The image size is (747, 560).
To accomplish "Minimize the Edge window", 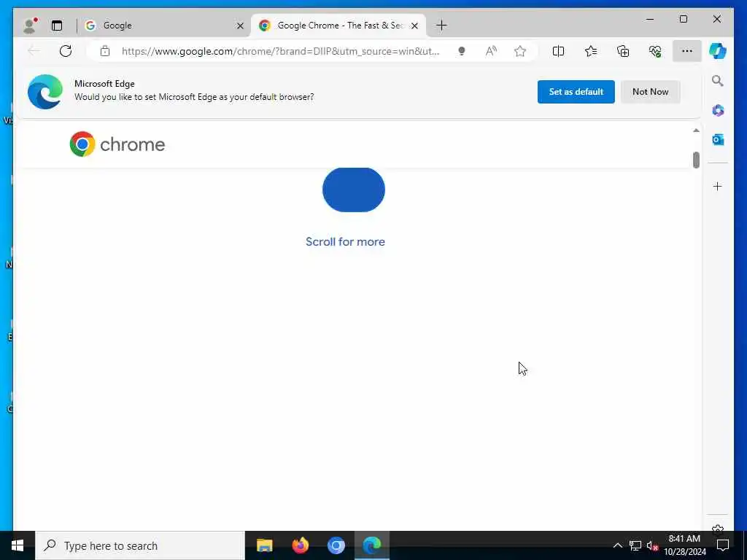I will click(x=650, y=19).
